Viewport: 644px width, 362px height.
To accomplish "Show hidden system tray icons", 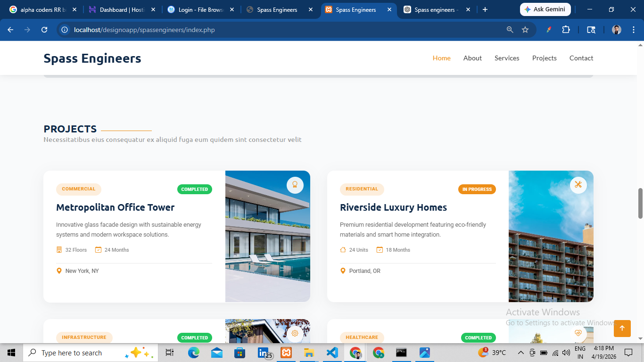I will [521, 353].
